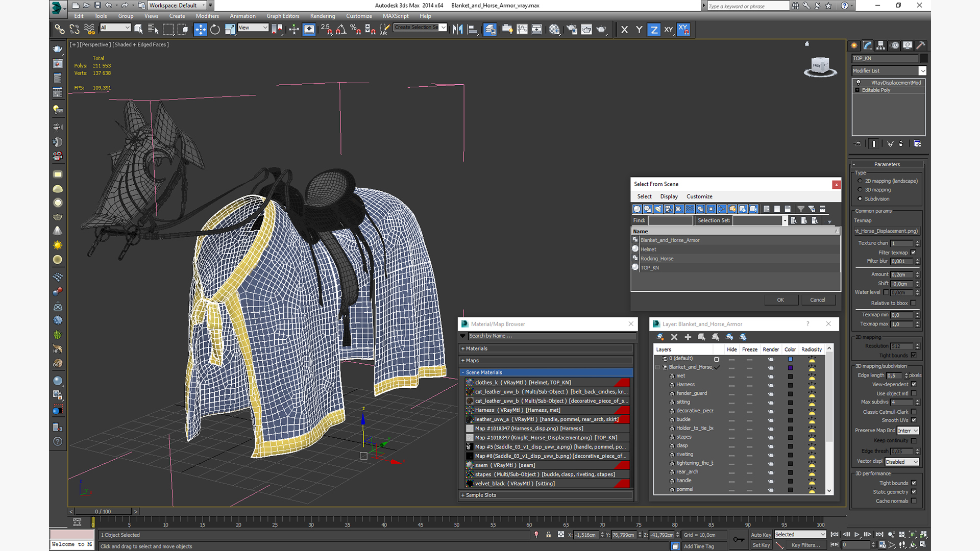Select the Move transform tool

point(200,30)
